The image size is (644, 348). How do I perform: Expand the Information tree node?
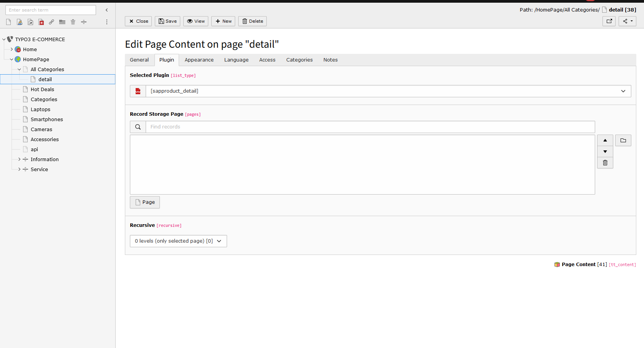point(19,159)
